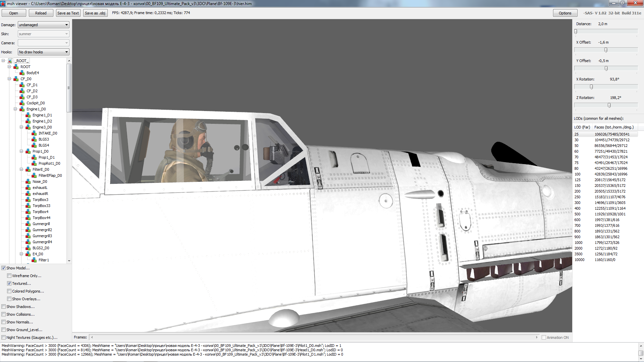This screenshot has width=644, height=362.
Task: Click the Distance slider
Action: coord(606,32)
